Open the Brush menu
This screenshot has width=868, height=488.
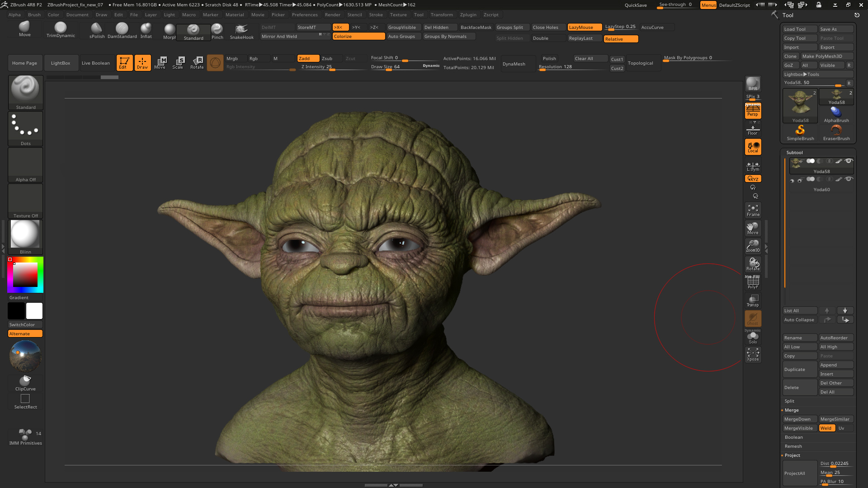34,14
